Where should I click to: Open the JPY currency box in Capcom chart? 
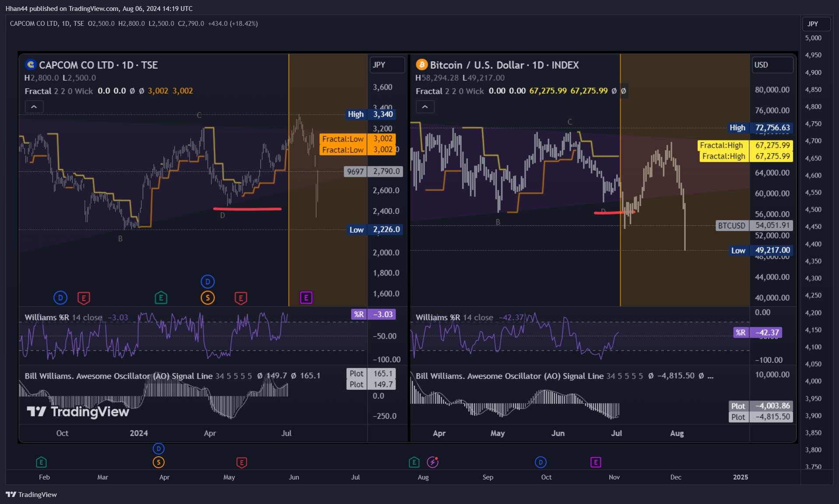point(387,65)
